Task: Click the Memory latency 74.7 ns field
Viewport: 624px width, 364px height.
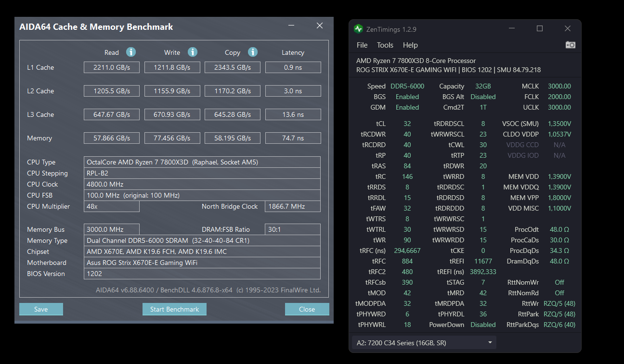Action: [x=293, y=138]
